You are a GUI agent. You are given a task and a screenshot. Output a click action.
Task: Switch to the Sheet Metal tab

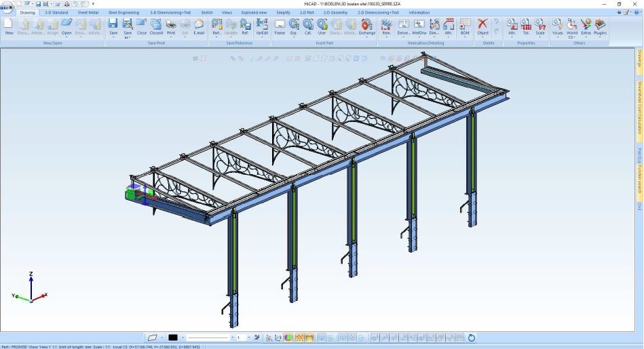(x=88, y=12)
